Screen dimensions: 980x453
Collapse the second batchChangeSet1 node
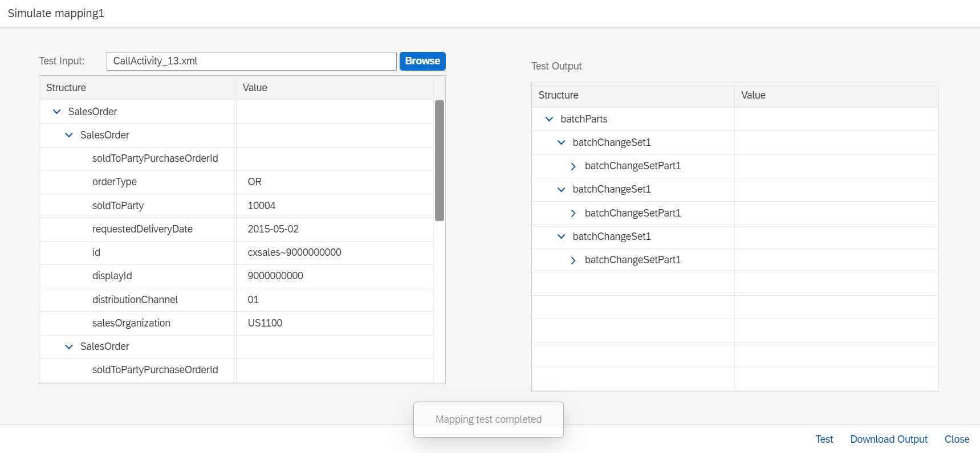[561, 189]
